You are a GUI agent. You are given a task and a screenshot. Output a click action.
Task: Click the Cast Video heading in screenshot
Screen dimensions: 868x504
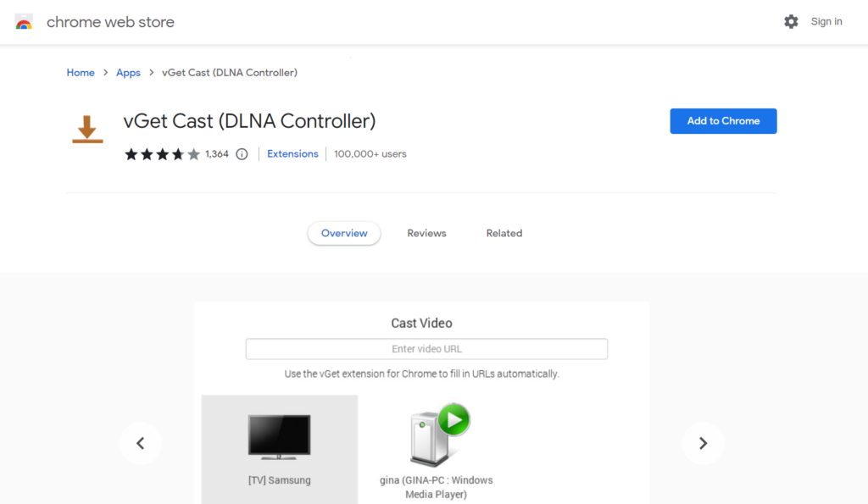pyautogui.click(x=421, y=323)
